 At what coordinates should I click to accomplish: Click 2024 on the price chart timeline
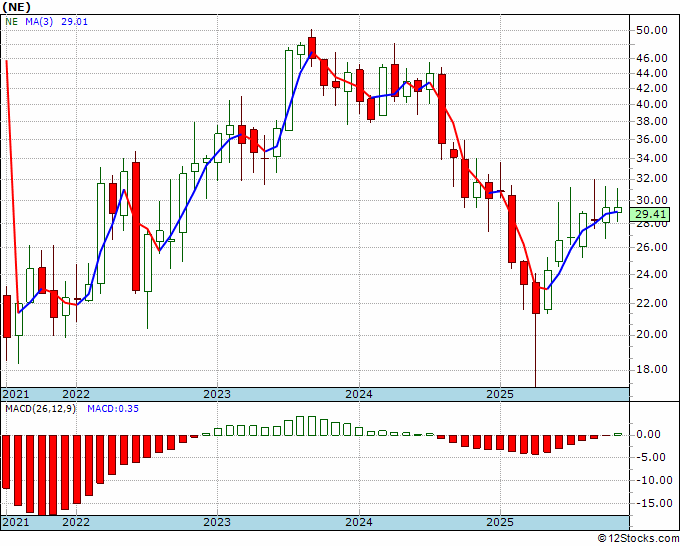(359, 394)
